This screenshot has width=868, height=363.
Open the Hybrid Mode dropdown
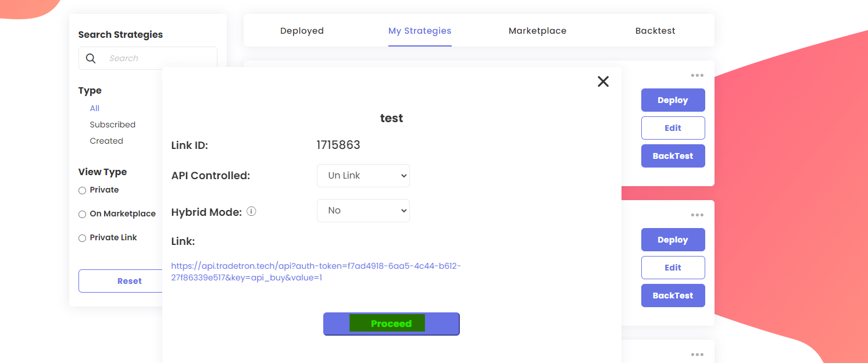pos(363,211)
